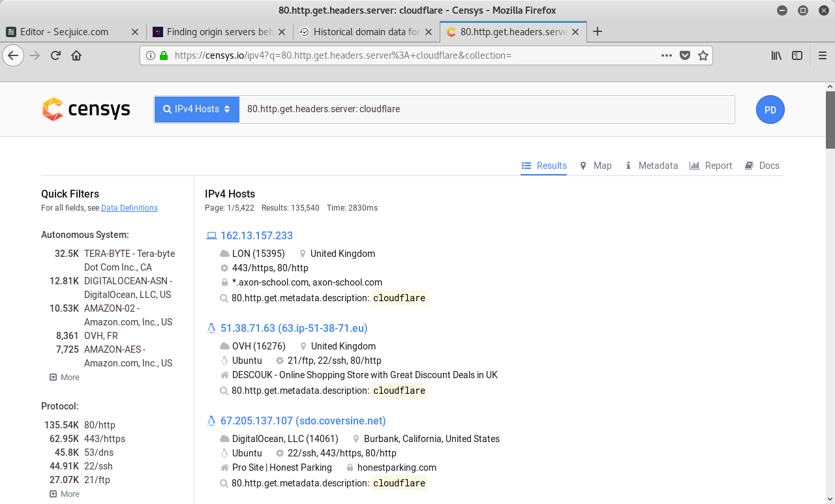Click laptop icon beside 162.13.157.233

click(x=211, y=236)
